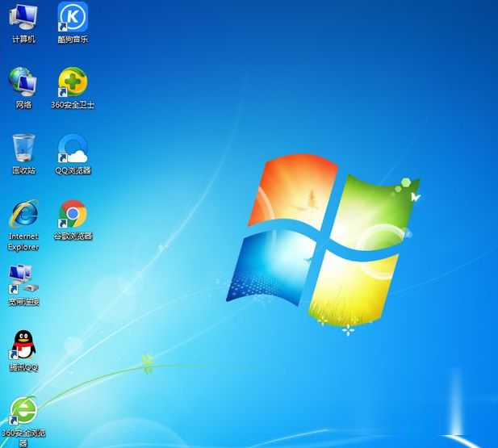Open the 谷歌浏览器 Chrome shortcut

point(73,214)
